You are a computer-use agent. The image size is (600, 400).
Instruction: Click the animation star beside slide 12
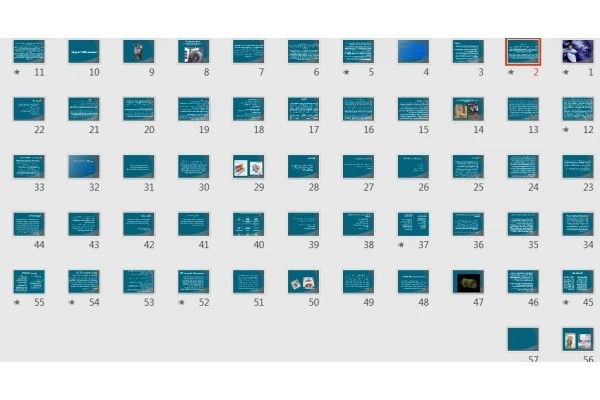(x=566, y=130)
